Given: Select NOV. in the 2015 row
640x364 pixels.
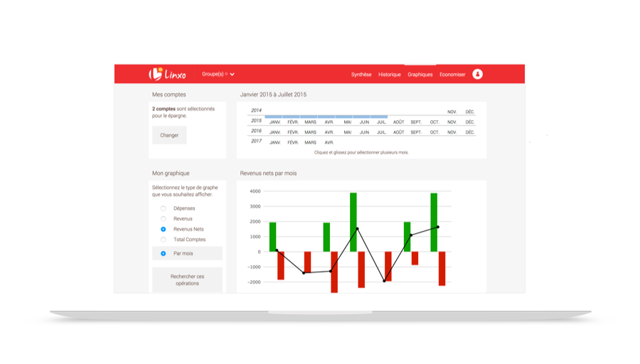Looking at the screenshot, I should (x=452, y=122).
